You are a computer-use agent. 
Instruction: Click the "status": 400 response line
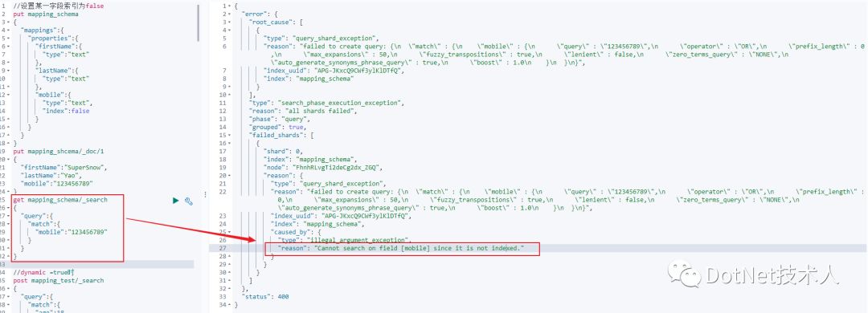[x=265, y=297]
